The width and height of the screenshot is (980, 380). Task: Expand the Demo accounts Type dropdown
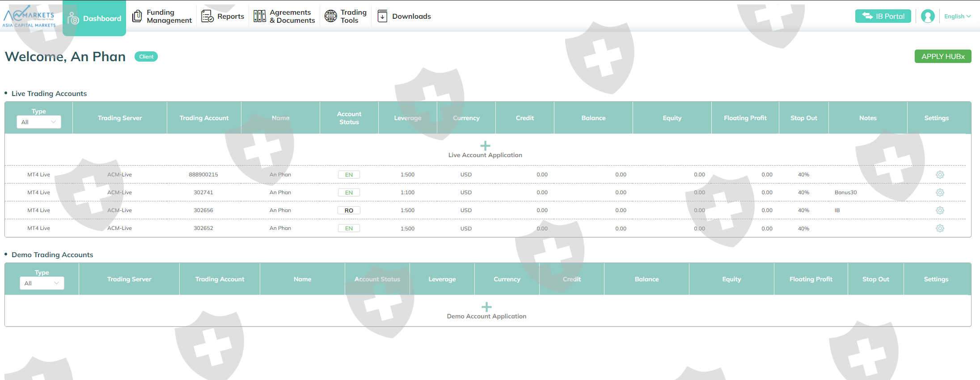click(42, 283)
